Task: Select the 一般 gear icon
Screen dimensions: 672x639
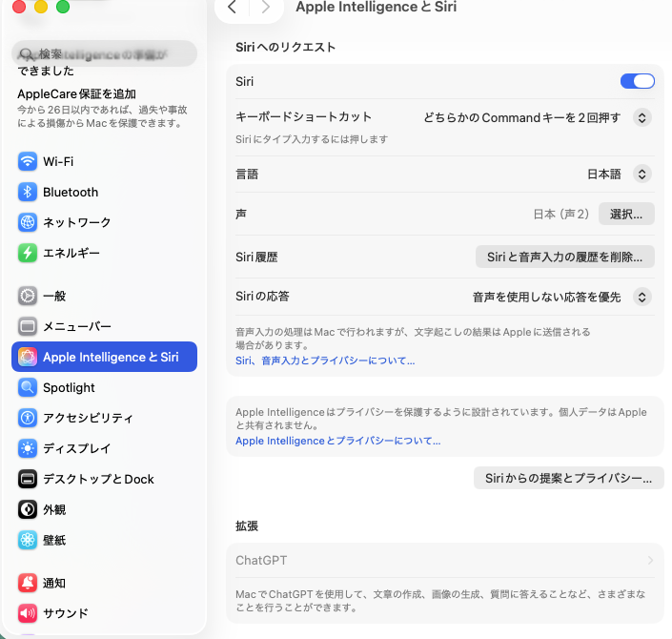Action: click(x=28, y=296)
